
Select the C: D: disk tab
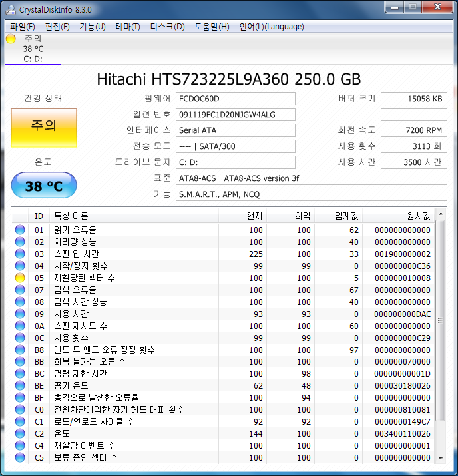[33, 59]
